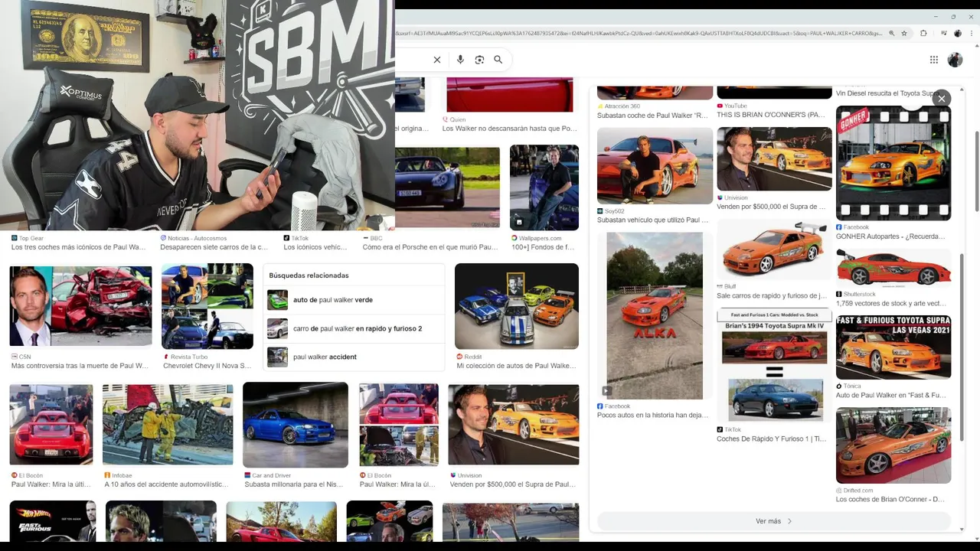Open the Drifted.com orange Supra image
Screen dimensions: 980x551
[x=893, y=445]
